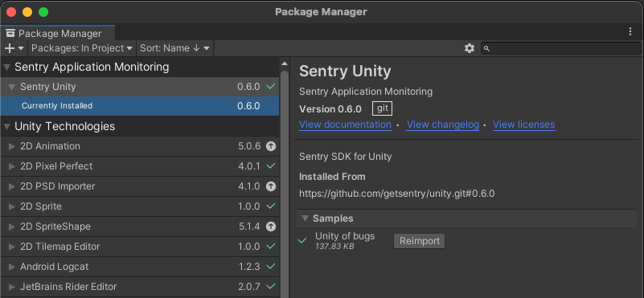The image size is (644, 298).
Task: Click the installed checkmark for 2D Pixel Perfect
Action: point(271,166)
